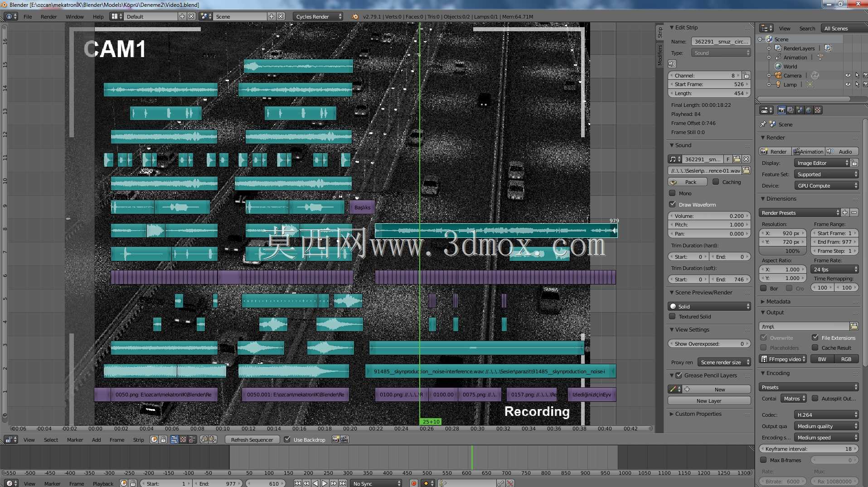Image resolution: width=868 pixels, height=487 pixels.
Task: Enable Textured Solid checkbox
Action: click(x=673, y=317)
